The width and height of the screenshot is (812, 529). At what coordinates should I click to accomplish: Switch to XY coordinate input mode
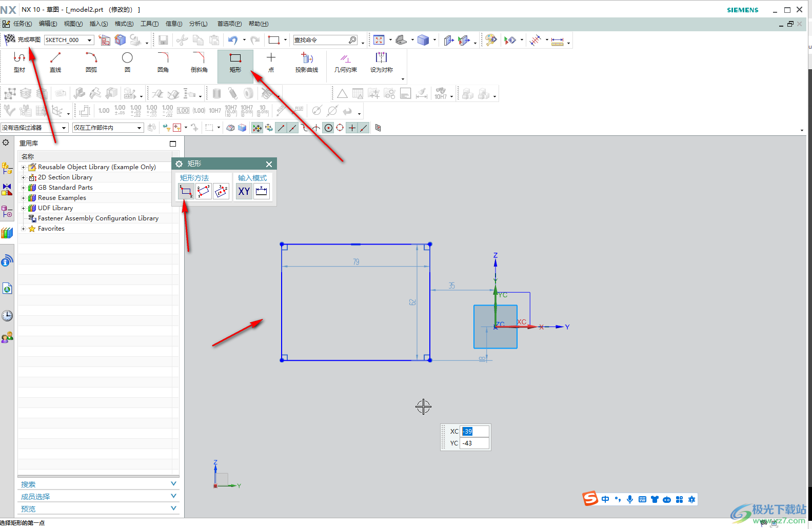[x=244, y=191]
